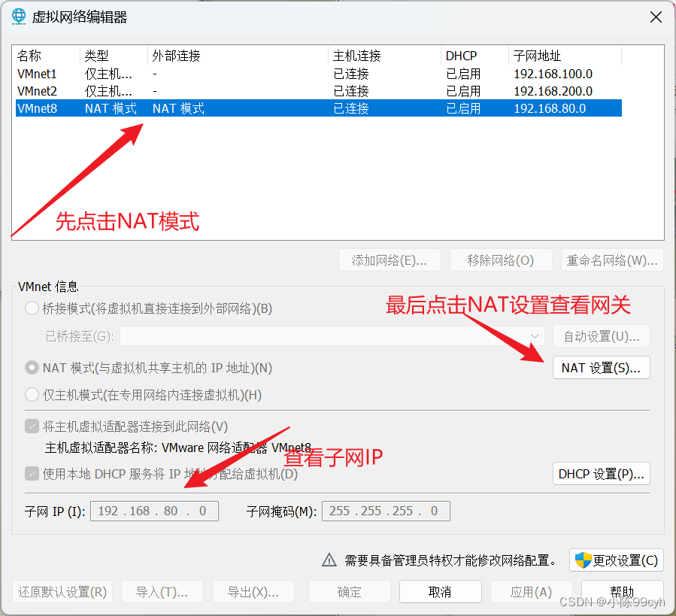Screen dimensions: 676x616
Task: Click the 子网地址 column header
Action: (565, 56)
